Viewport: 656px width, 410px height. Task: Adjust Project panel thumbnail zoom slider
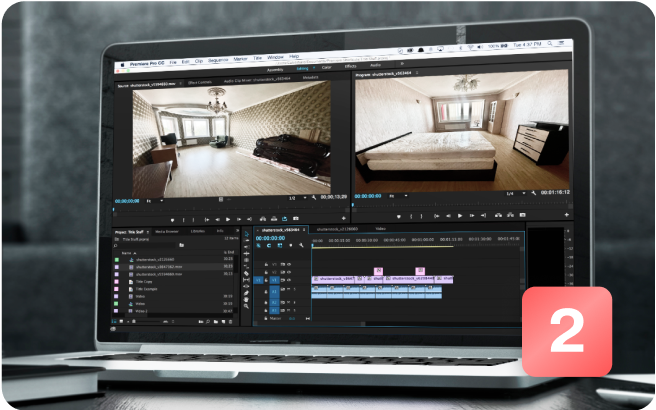145,321
